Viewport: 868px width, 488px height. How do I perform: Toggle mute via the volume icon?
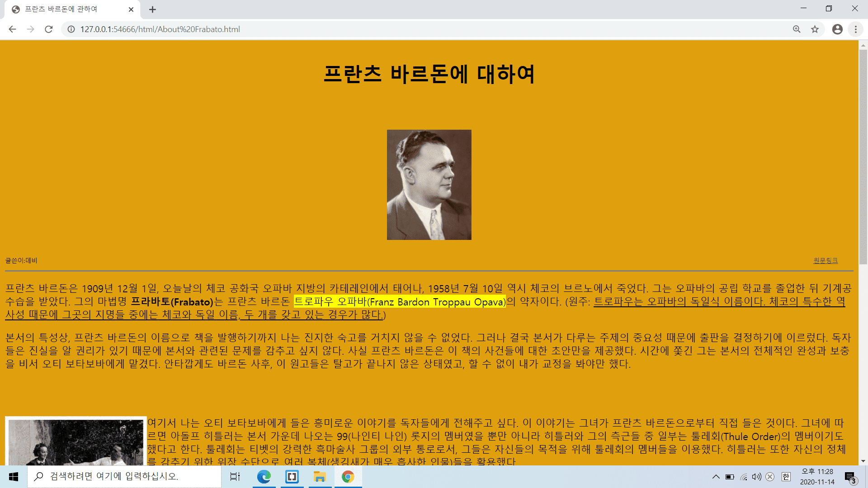[x=756, y=476]
